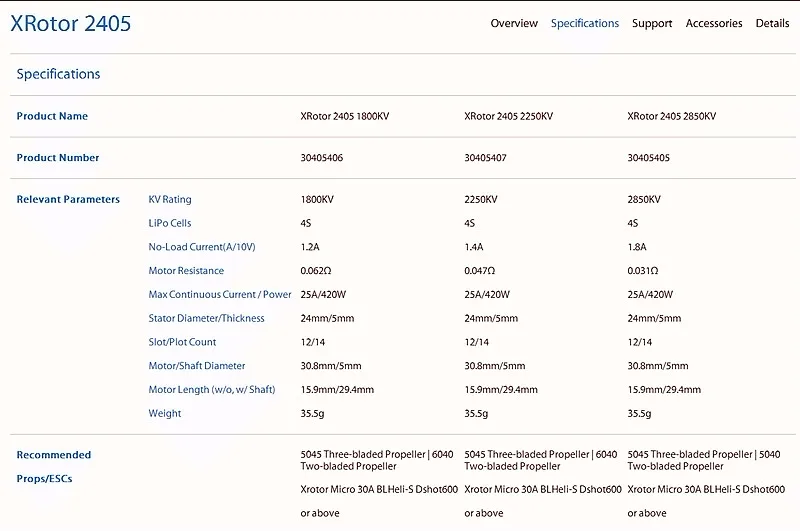The image size is (800, 531).
Task: Click the Slot/Plot Count label
Action: (x=182, y=342)
